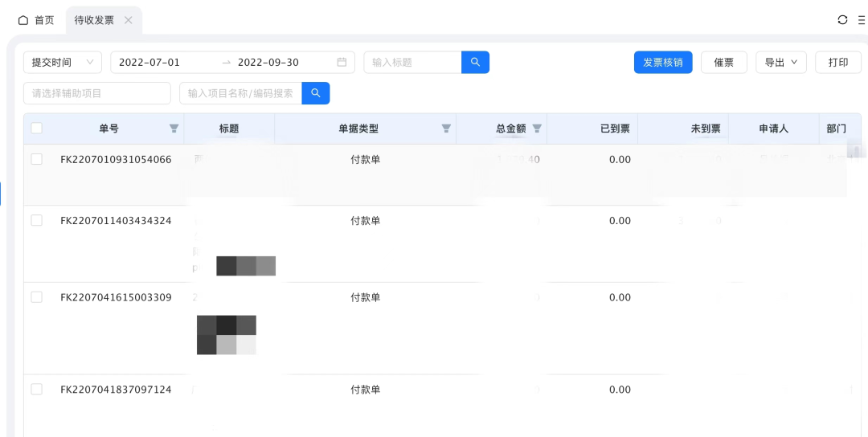The height and width of the screenshot is (437, 868).
Task: Open the filter icon in the 单号 column header
Action: click(x=174, y=129)
